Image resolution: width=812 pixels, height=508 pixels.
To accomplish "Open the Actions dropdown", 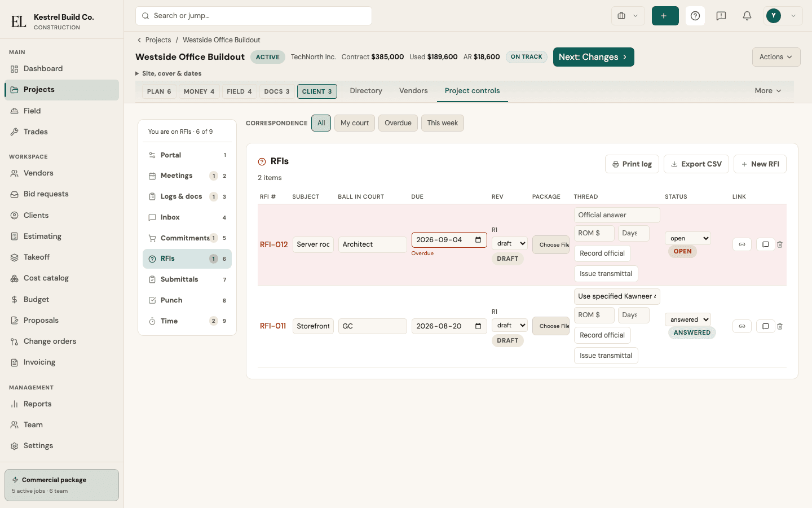I will [776, 57].
